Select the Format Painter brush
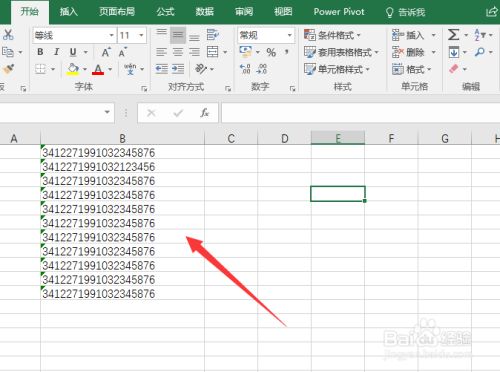This screenshot has height=372, width=500. tap(8, 69)
